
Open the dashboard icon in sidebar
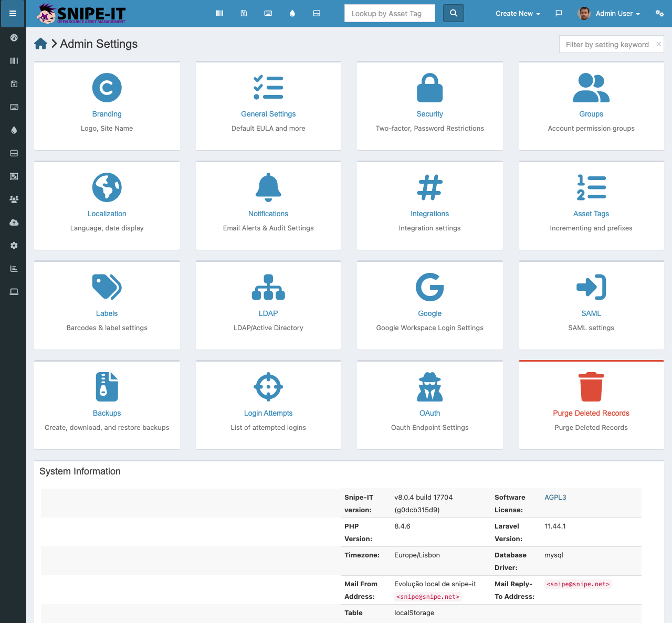(14, 38)
